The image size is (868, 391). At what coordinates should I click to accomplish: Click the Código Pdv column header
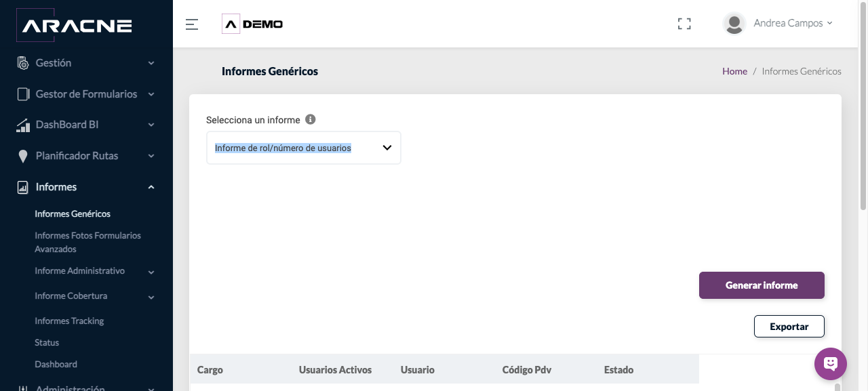[527, 370]
